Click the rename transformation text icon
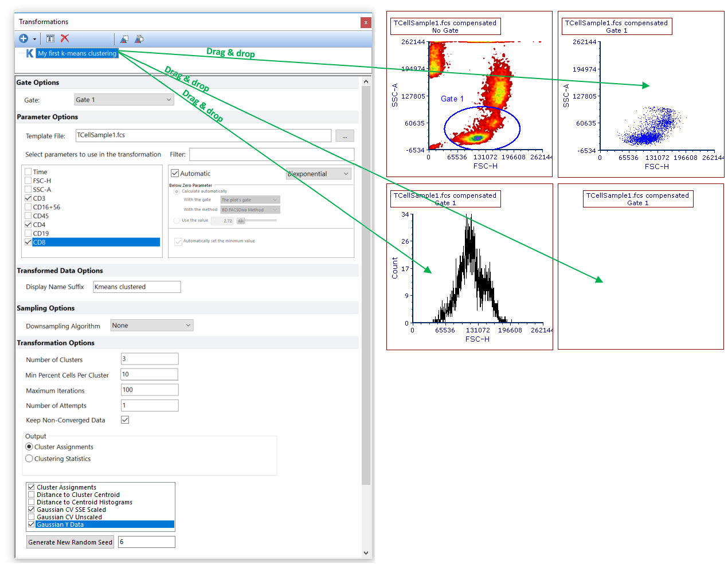The height and width of the screenshot is (564, 728). 50,38
